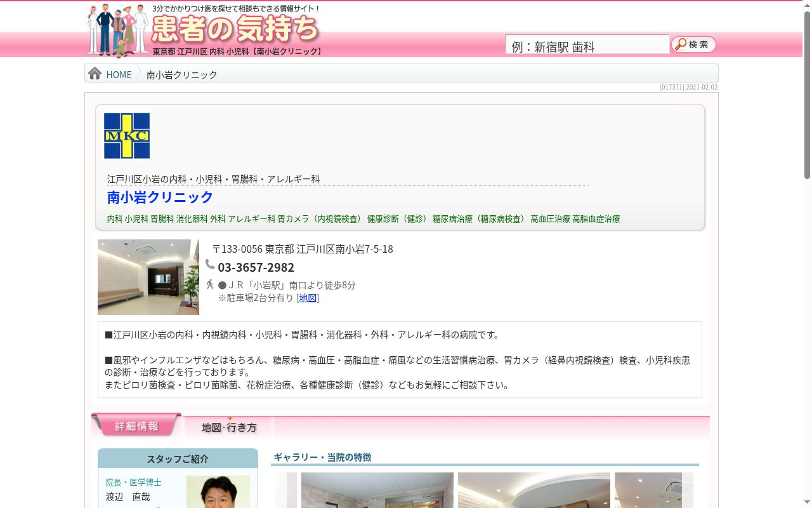Open the HOME breadcrumb link

tap(119, 74)
